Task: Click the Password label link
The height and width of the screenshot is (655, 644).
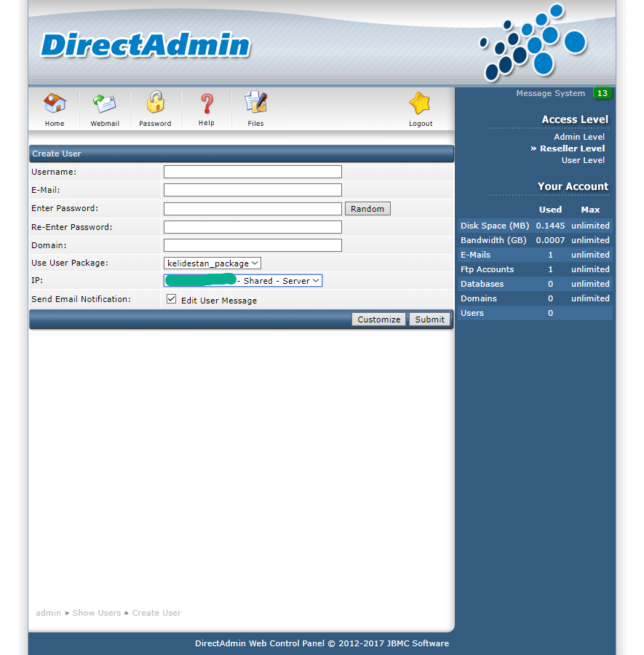Action: coord(155,124)
